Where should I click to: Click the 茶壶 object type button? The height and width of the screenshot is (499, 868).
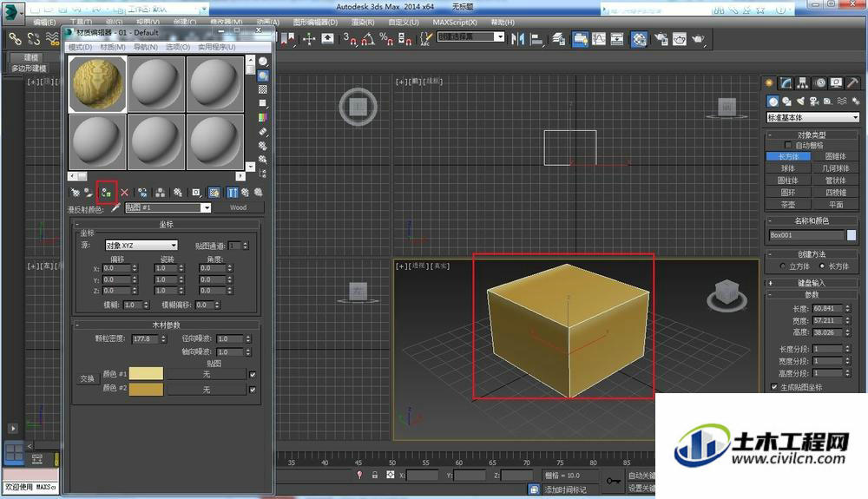(788, 205)
